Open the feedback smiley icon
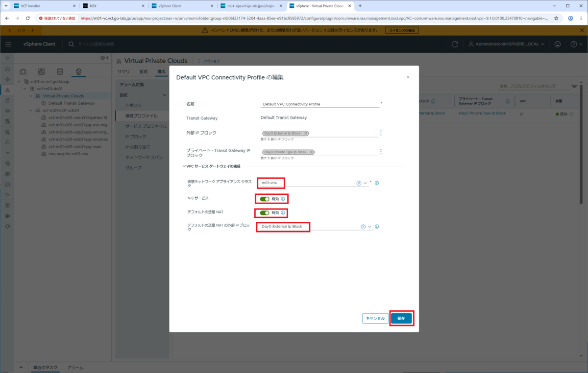The width and height of the screenshot is (588, 373). [x=558, y=44]
